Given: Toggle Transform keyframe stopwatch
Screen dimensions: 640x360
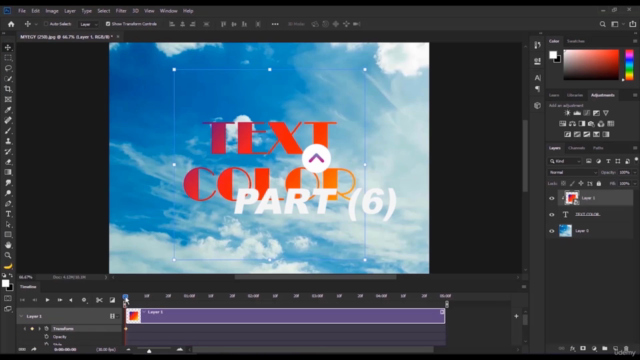Looking at the screenshot, I should (x=47, y=329).
